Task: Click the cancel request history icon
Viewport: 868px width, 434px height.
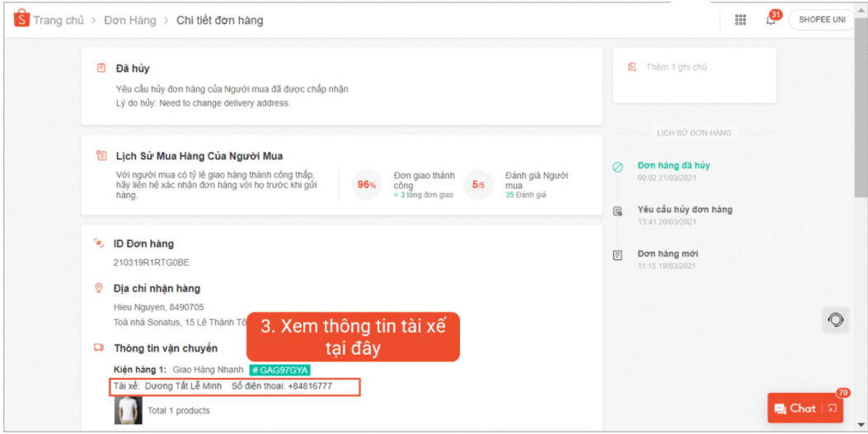Action: coord(617,211)
